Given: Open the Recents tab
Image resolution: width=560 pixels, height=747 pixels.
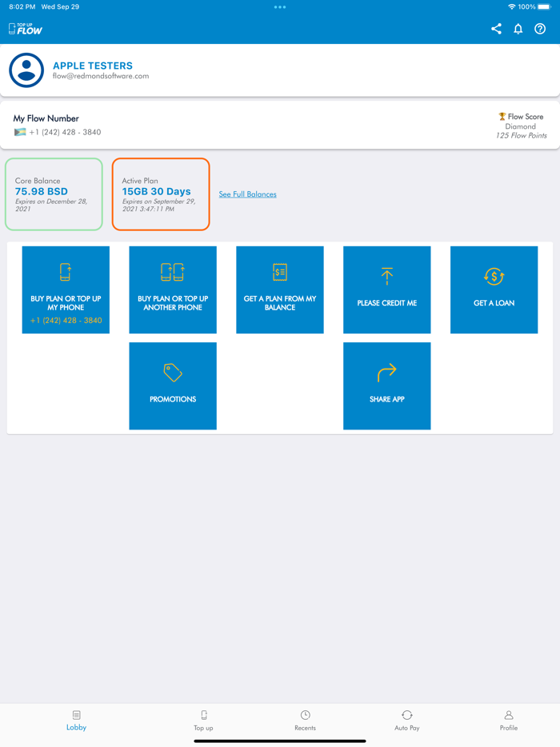Looking at the screenshot, I should [305, 721].
